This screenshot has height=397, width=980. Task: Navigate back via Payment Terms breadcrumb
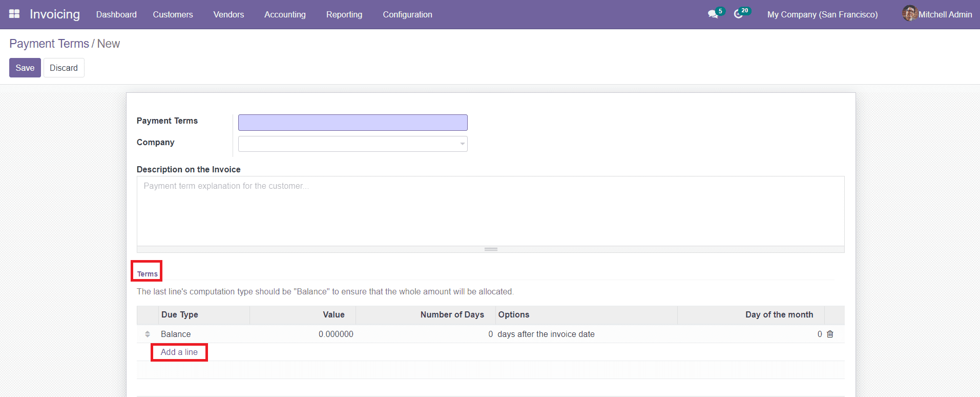click(49, 44)
